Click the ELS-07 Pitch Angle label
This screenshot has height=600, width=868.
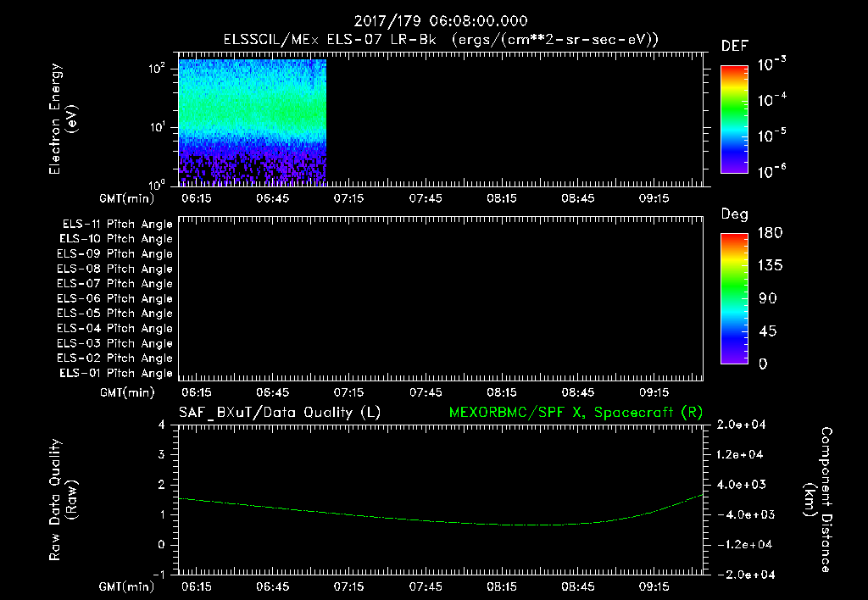(114, 283)
